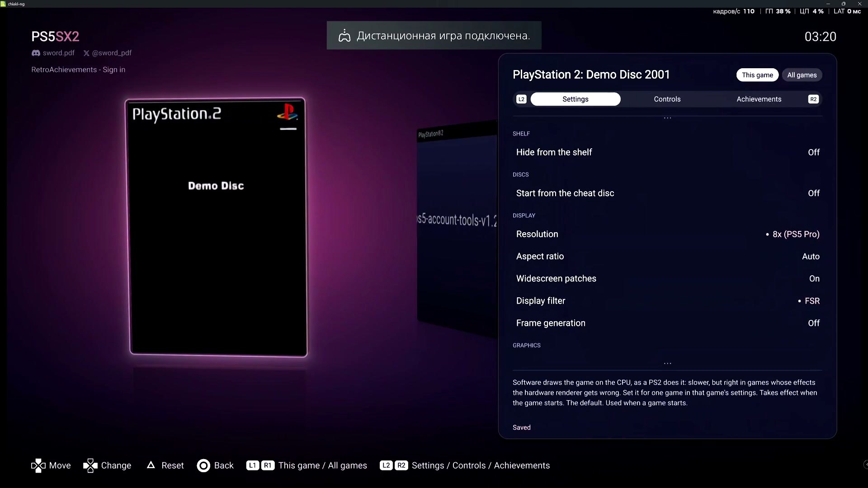Select the ps5-account-tools cover behind panel
Viewport: 868px width, 488px height.
(457, 228)
